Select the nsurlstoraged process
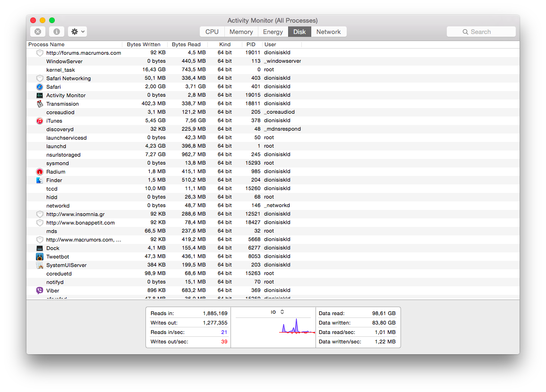The image size is (546, 392). pyautogui.click(x=273, y=154)
